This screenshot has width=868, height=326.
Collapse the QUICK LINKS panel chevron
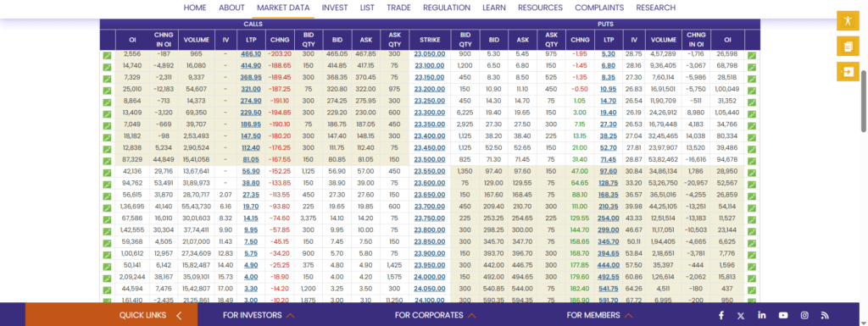[179, 316]
